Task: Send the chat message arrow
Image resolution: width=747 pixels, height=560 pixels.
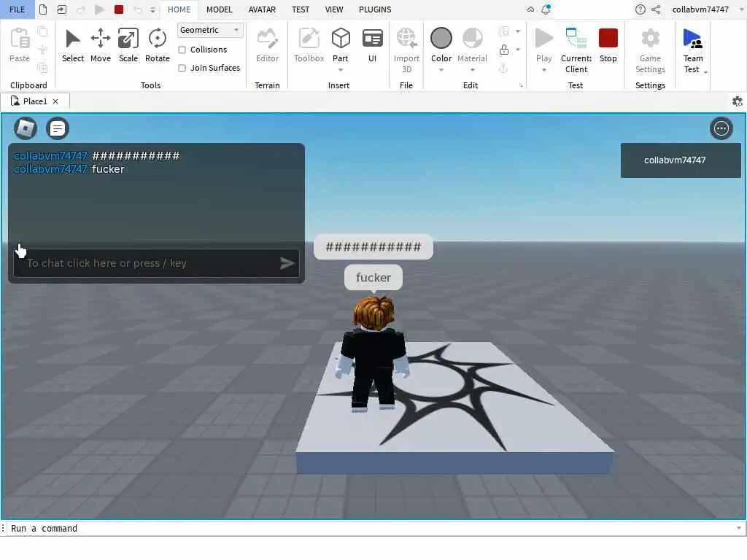Action: point(287,262)
